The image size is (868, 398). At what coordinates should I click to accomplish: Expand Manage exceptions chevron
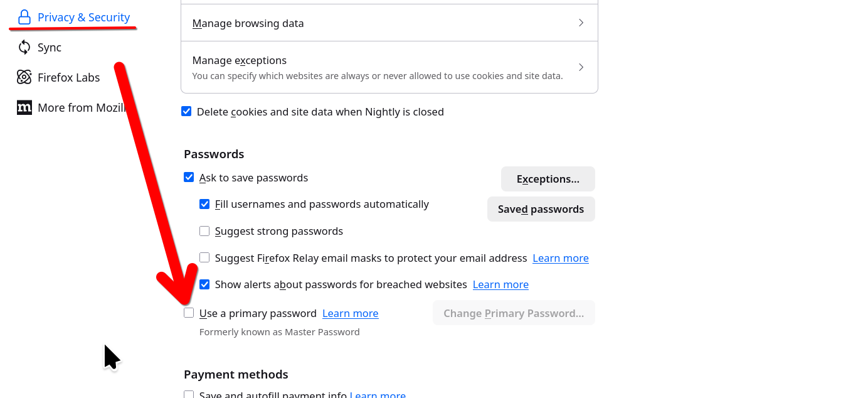pos(581,67)
